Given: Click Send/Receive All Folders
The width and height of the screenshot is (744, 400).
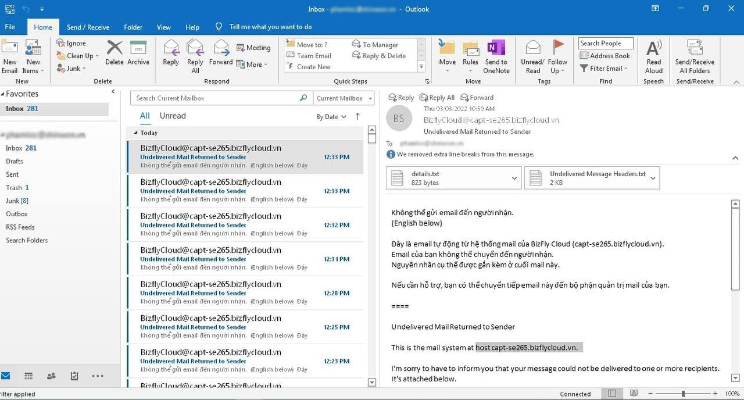Looking at the screenshot, I should click(695, 56).
